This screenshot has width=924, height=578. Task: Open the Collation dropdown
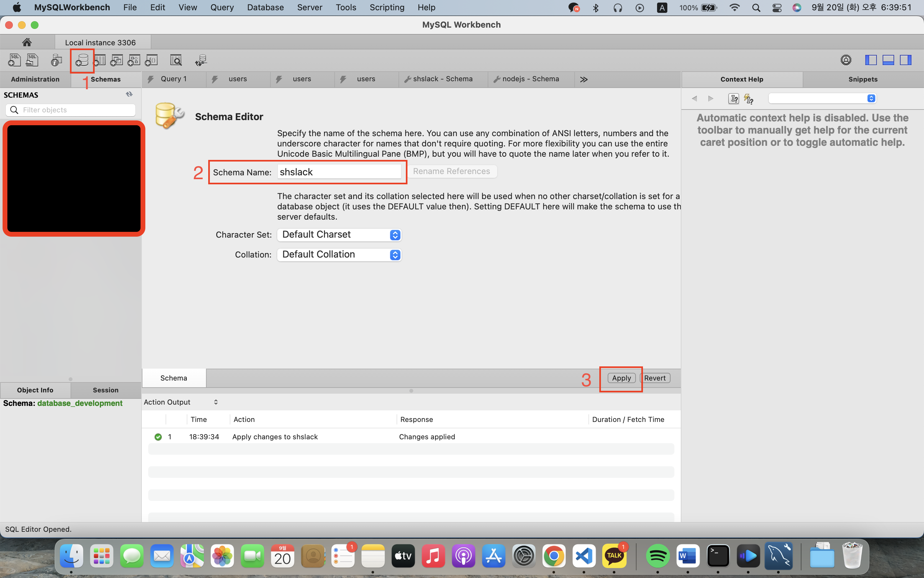[x=339, y=255]
